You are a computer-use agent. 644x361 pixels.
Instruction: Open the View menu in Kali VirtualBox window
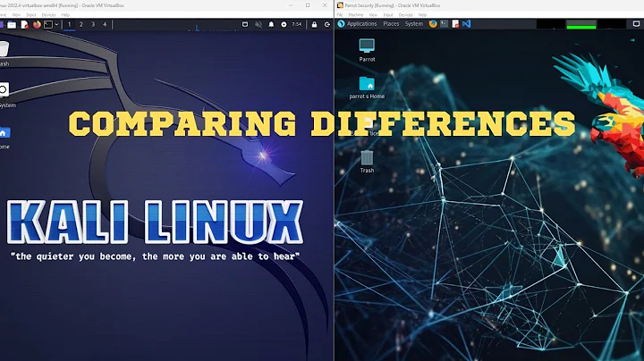[x=16, y=15]
